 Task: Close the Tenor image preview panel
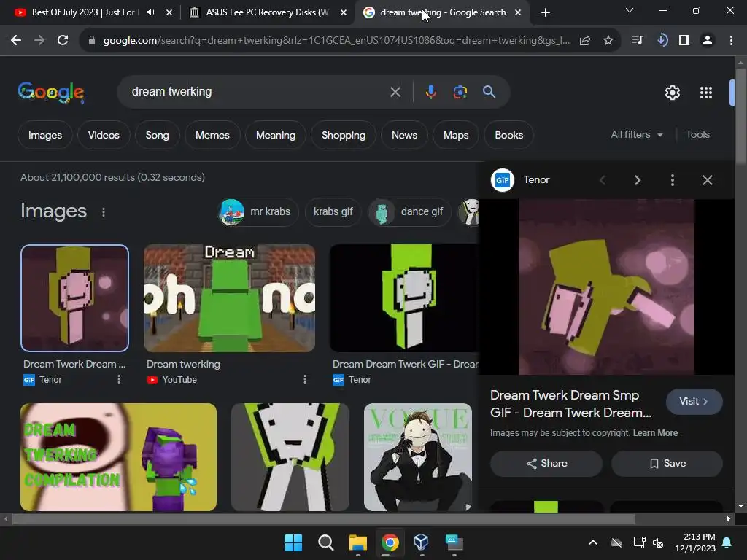pos(708,180)
